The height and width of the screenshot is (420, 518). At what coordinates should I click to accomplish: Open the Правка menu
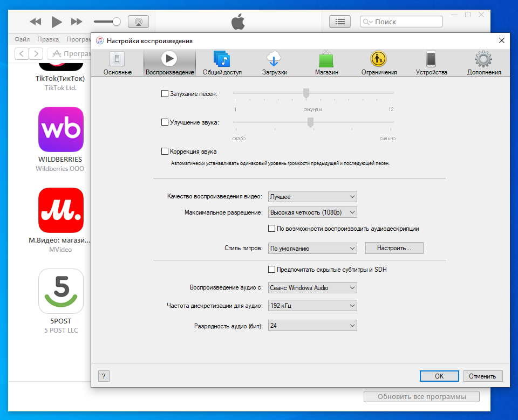pyautogui.click(x=48, y=39)
